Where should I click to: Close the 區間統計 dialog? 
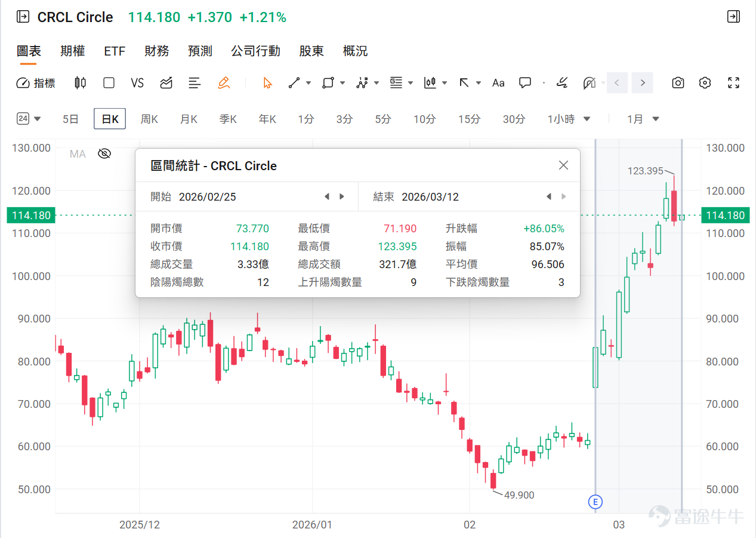click(563, 165)
